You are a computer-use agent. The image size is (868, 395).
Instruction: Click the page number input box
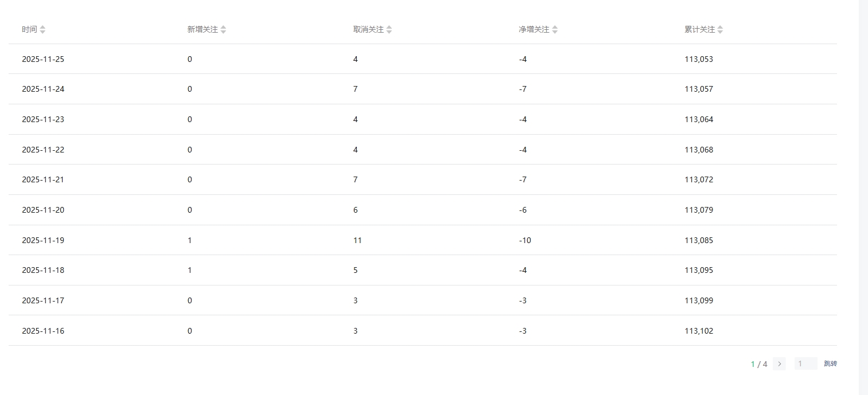coord(805,363)
